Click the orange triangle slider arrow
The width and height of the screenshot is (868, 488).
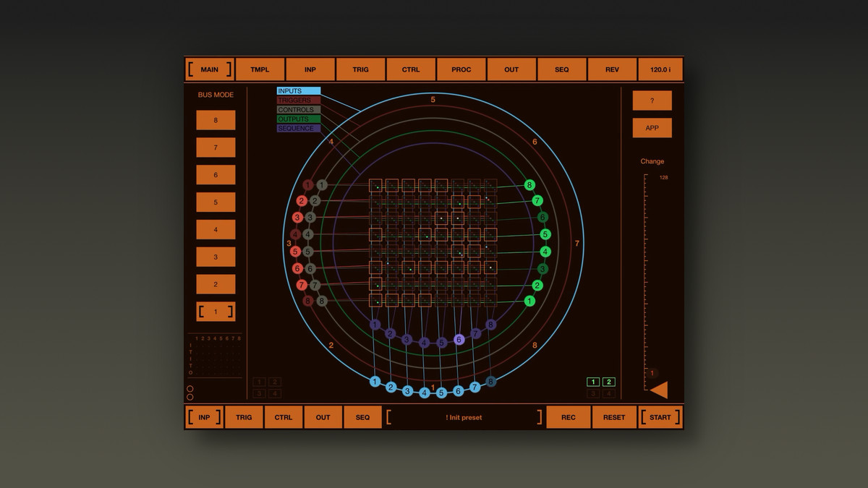tap(658, 390)
